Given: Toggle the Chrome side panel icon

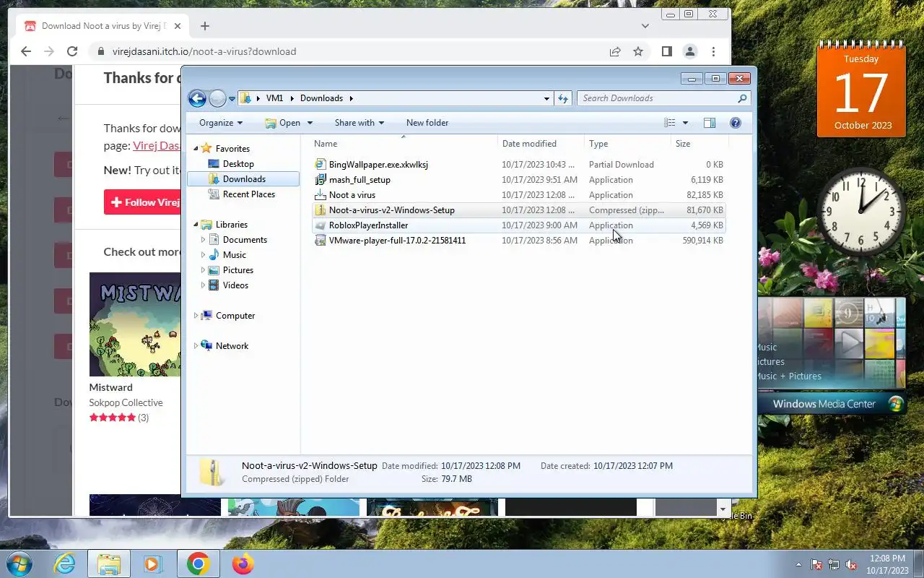Looking at the screenshot, I should (x=667, y=51).
